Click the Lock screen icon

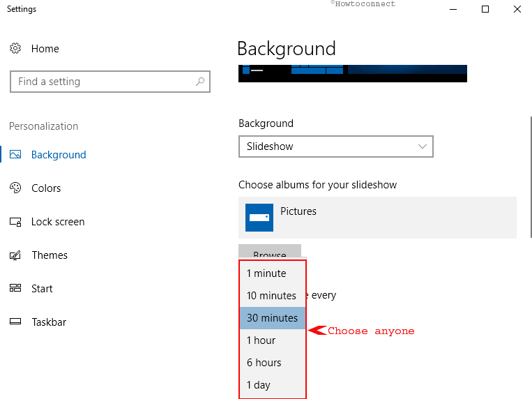coord(15,222)
